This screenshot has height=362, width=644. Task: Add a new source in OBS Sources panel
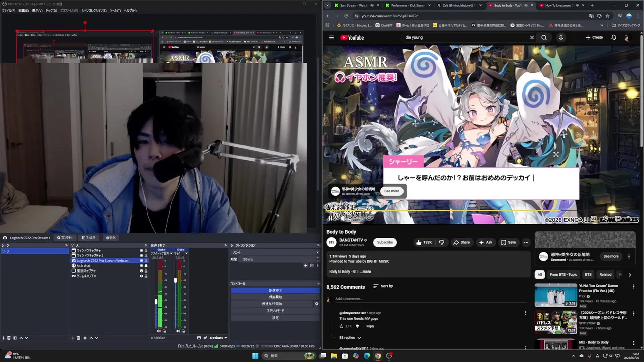(x=73, y=338)
